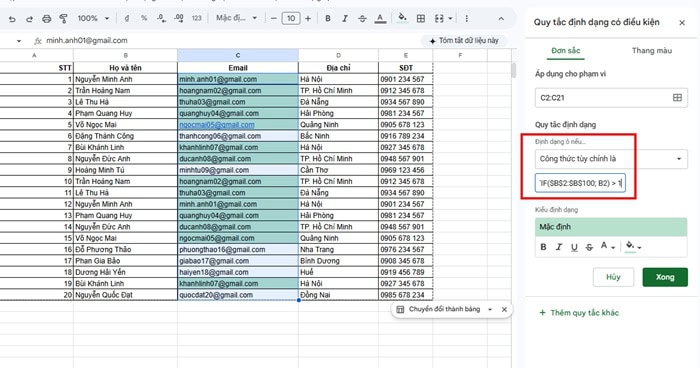Select the column B header

(x=125, y=55)
